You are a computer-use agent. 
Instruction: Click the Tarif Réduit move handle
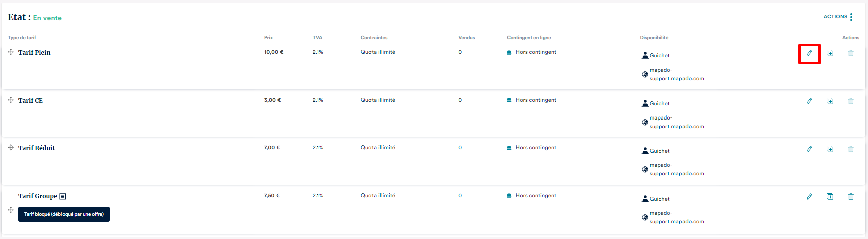click(11, 147)
